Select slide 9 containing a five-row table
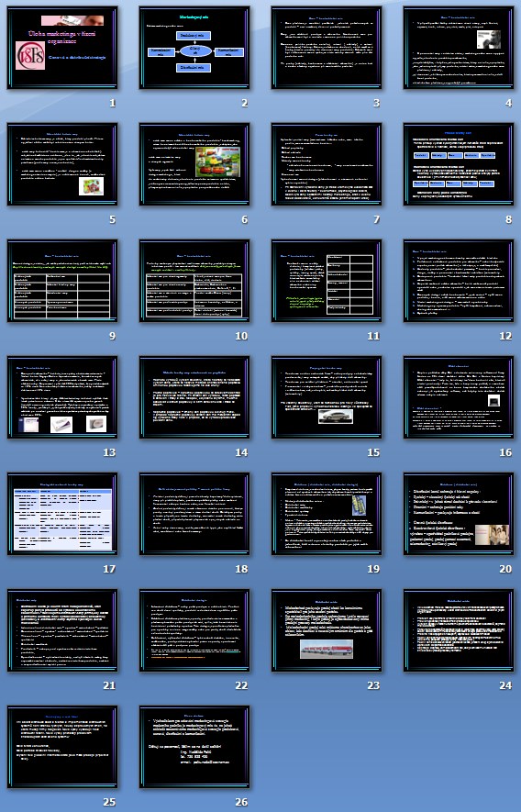 pyautogui.click(x=62, y=281)
